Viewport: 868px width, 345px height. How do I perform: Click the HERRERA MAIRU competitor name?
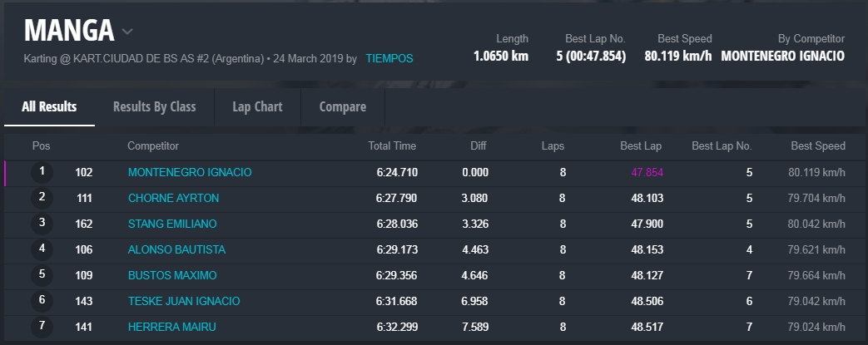[x=171, y=328]
